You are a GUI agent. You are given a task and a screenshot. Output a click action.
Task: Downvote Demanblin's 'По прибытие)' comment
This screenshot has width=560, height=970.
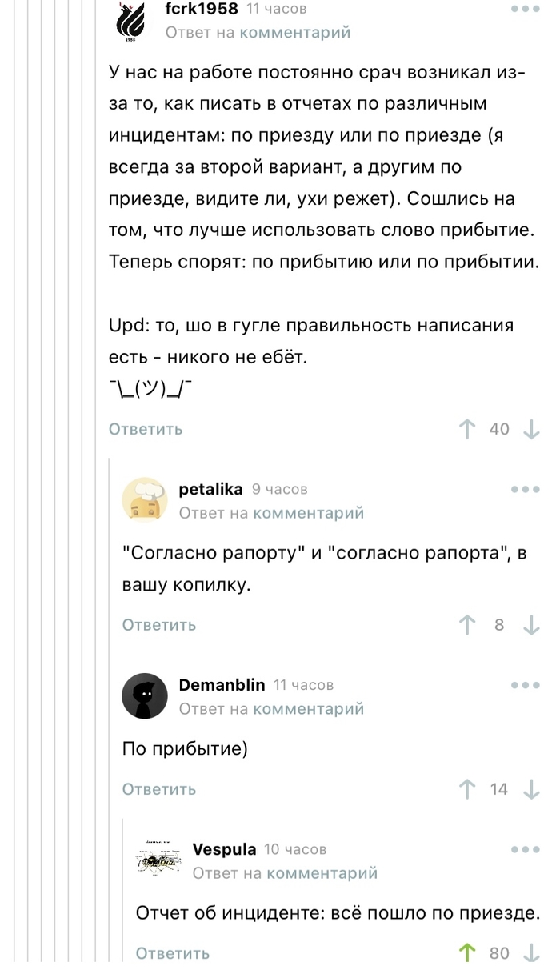click(531, 788)
